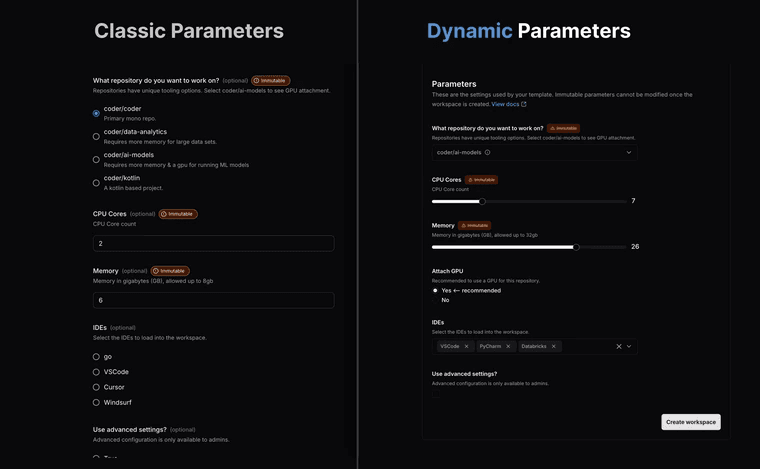This screenshot has height=469, width=760.
Task: Remove the VSCode tag from IDEs
Action: pos(466,346)
